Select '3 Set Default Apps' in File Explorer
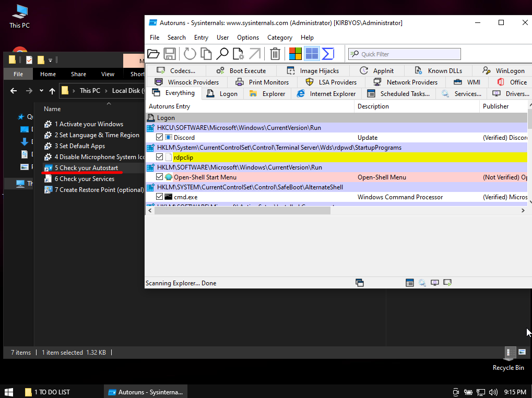The image size is (532, 398). point(80,146)
